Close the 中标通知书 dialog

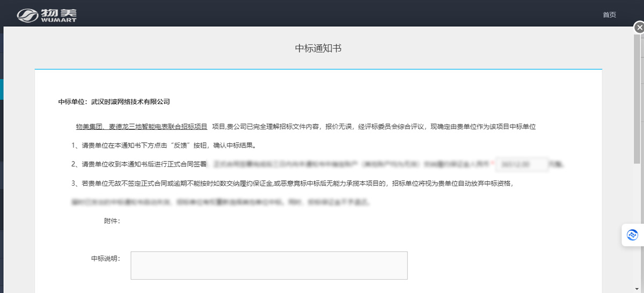[638, 27]
